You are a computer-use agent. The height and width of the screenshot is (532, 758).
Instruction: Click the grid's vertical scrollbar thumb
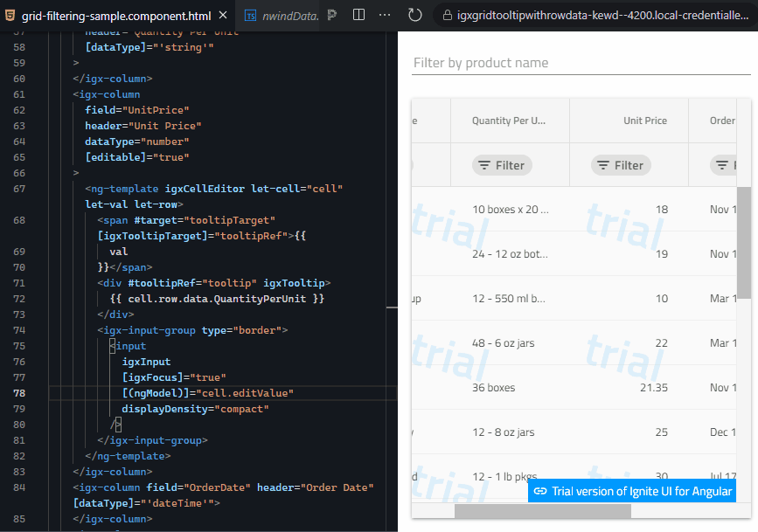[744, 242]
